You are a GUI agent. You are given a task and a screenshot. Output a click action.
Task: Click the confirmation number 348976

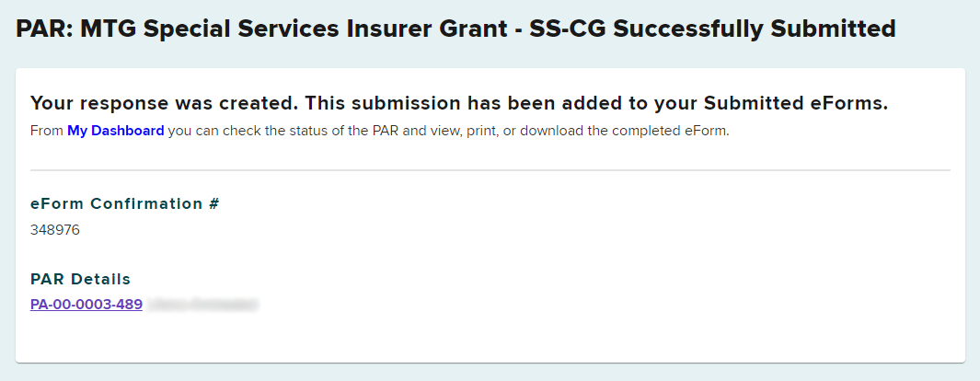[55, 230]
